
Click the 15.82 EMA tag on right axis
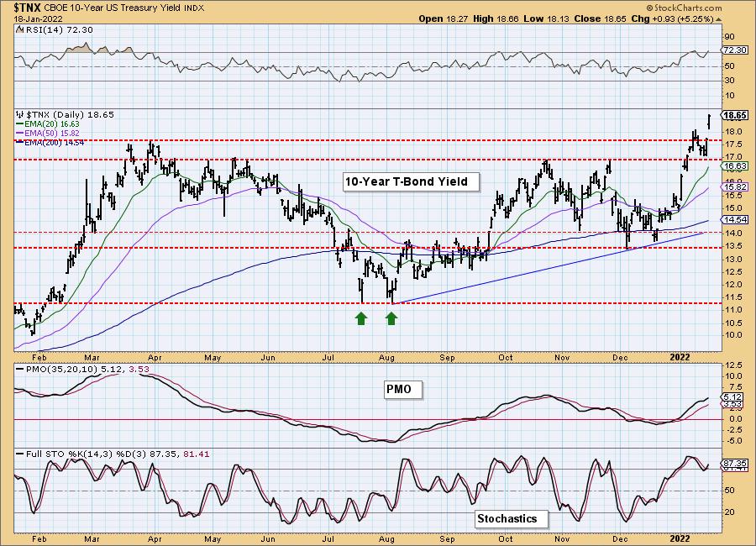[735, 187]
